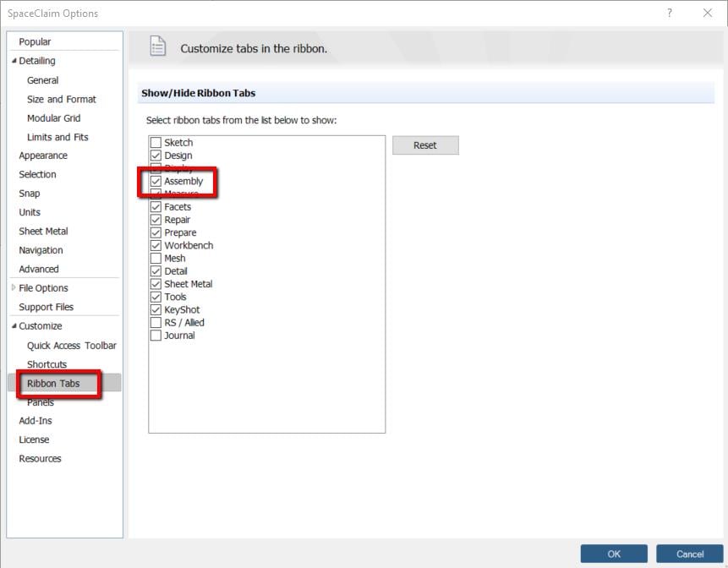Check the RS / Allied ribbon tab
This screenshot has height=568, width=728.
[x=156, y=322]
